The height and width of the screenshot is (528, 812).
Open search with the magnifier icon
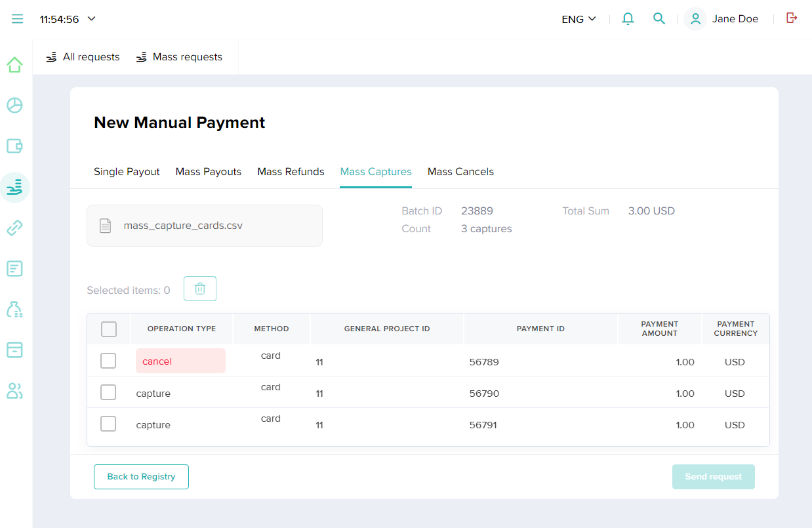pyautogui.click(x=659, y=19)
